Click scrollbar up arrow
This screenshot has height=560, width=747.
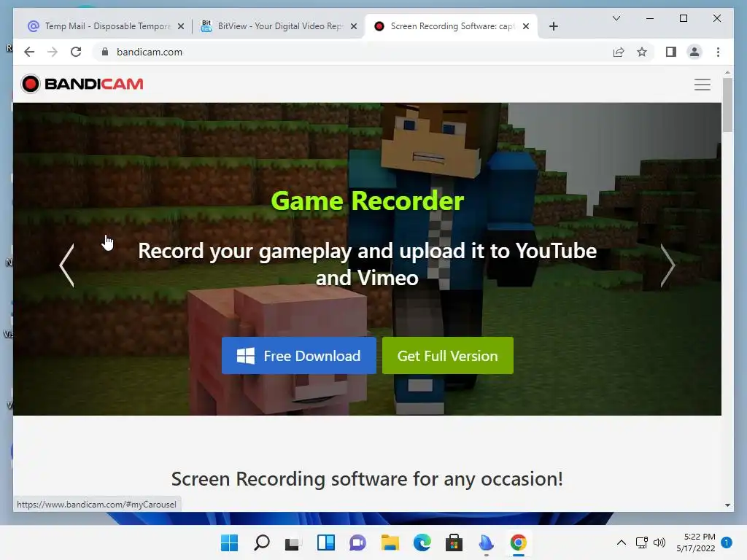pyautogui.click(x=727, y=72)
